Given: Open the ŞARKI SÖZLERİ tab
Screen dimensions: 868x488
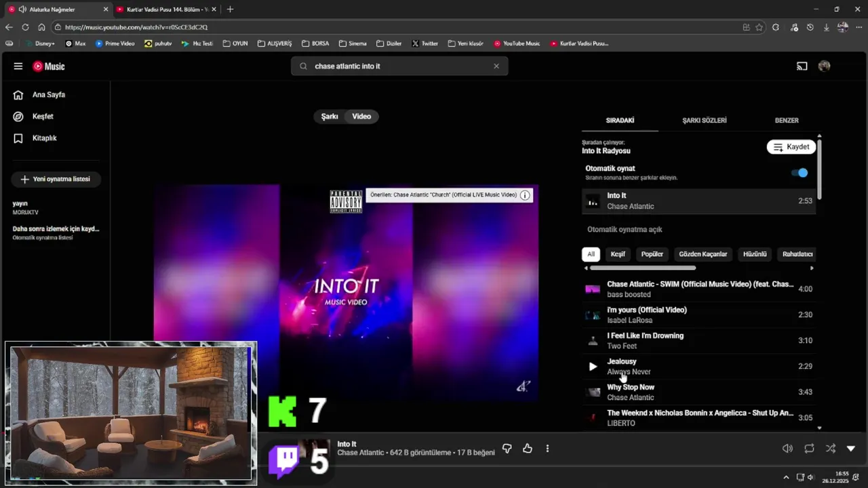Looking at the screenshot, I should [x=704, y=121].
